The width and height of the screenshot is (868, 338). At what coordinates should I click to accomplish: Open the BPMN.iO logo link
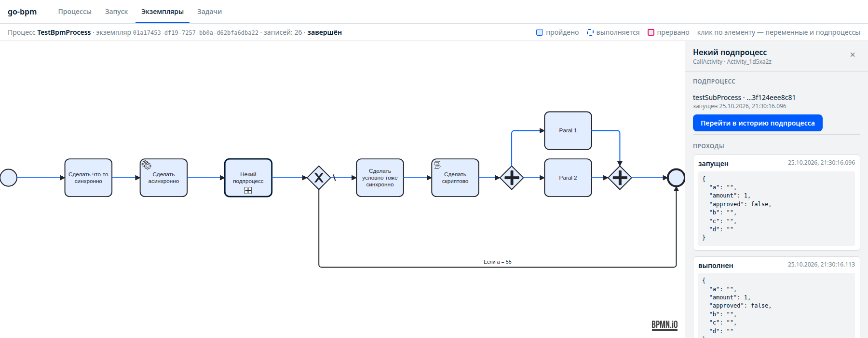point(665,325)
